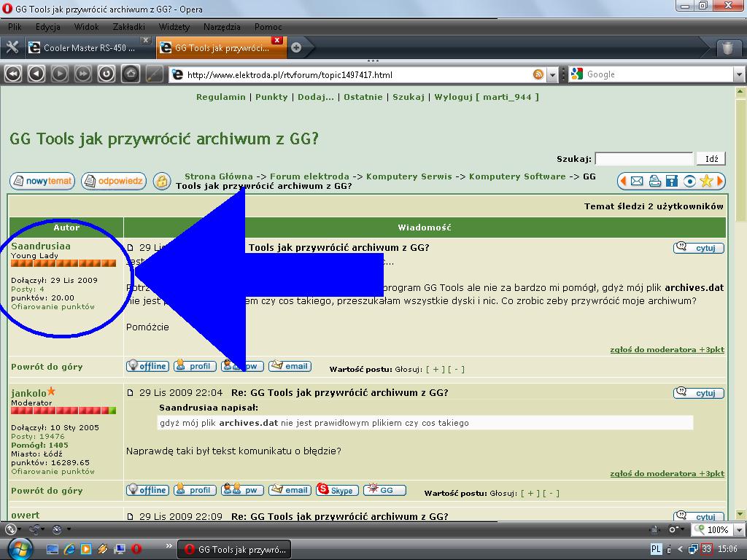Open GG contact for jankolo
747x560 pixels.
(x=384, y=489)
